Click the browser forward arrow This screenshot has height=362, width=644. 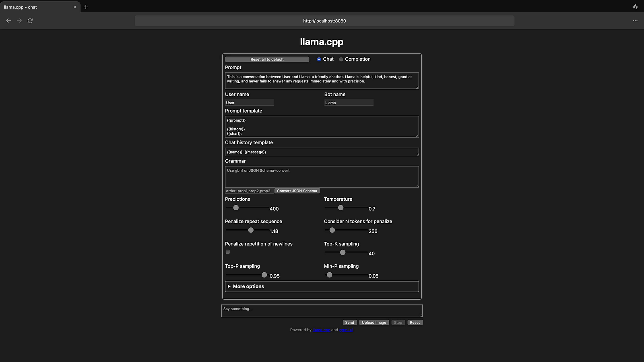[x=19, y=21]
